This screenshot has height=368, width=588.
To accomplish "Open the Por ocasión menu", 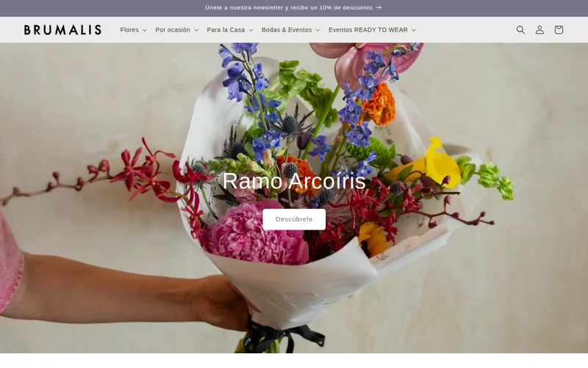I will [x=177, y=29].
